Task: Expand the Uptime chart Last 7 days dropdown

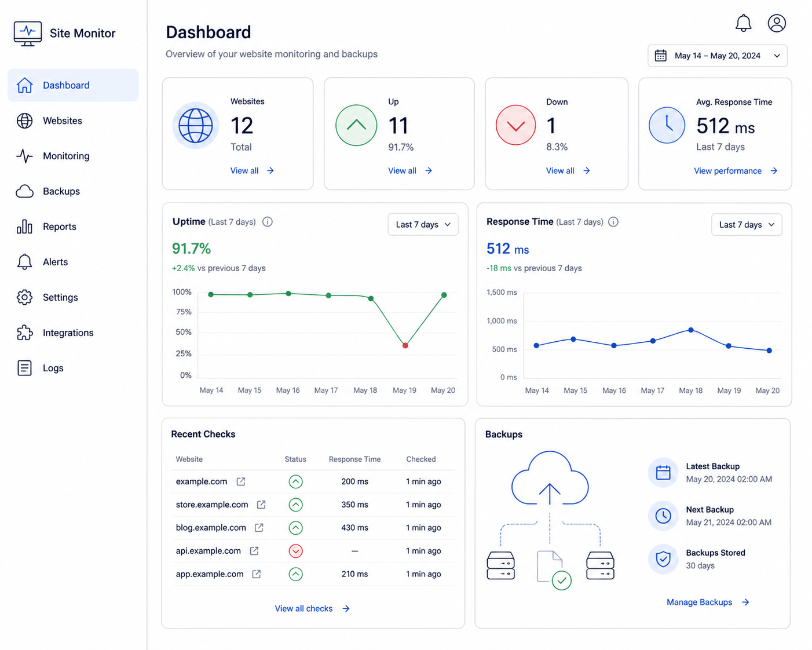Action: coord(423,225)
